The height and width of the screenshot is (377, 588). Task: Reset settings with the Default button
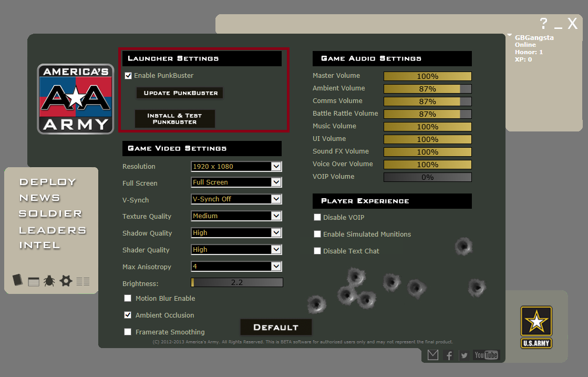[x=276, y=327]
